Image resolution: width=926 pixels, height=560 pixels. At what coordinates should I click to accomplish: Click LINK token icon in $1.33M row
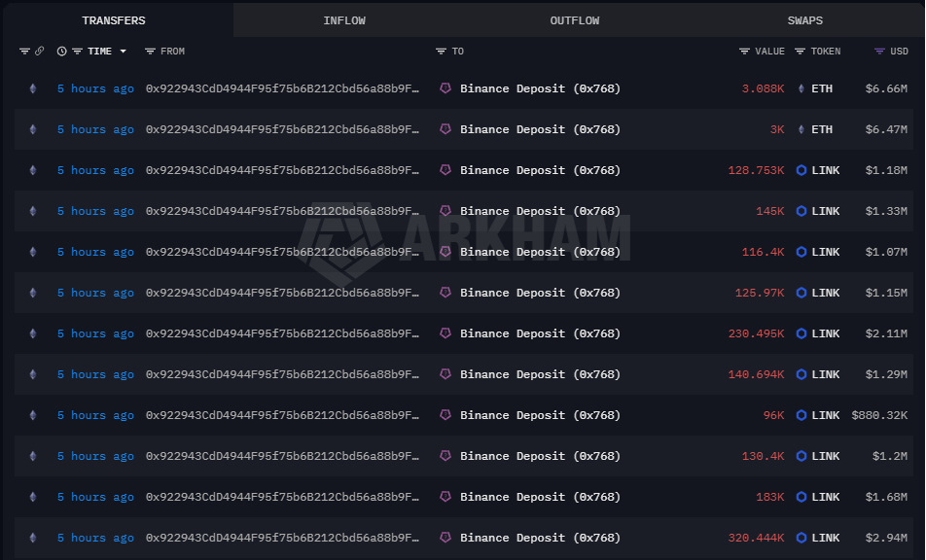(801, 211)
